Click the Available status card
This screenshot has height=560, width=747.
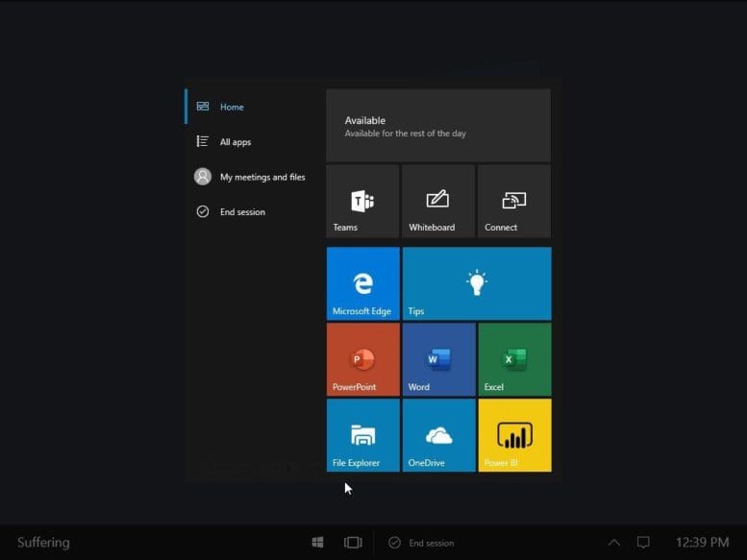pyautogui.click(x=437, y=126)
